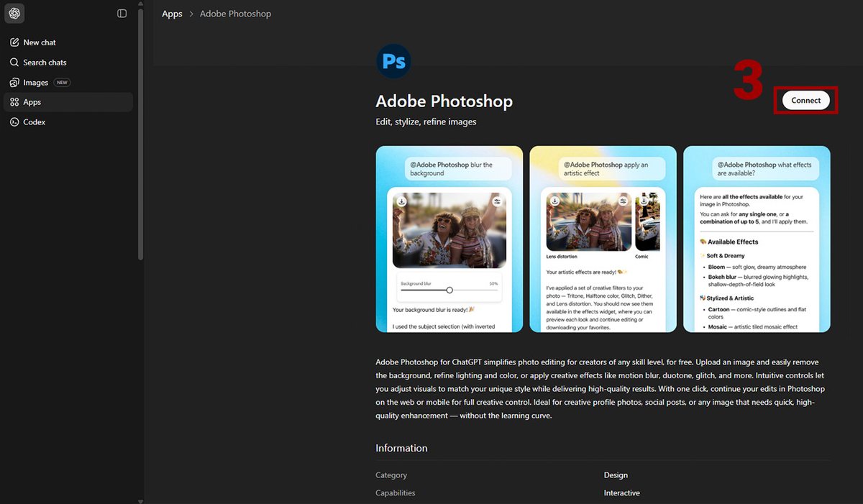Click the Codex sidebar icon

click(x=14, y=122)
